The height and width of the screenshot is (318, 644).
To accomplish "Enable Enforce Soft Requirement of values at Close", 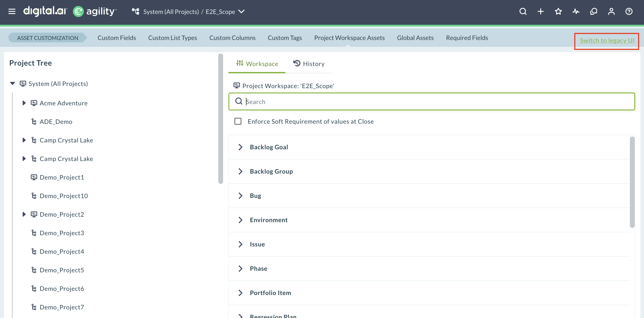I will pyautogui.click(x=238, y=121).
